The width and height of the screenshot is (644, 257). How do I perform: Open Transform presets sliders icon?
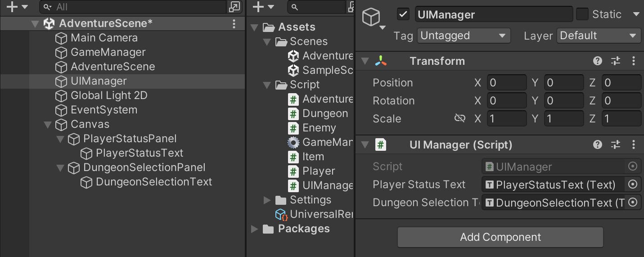(x=616, y=61)
